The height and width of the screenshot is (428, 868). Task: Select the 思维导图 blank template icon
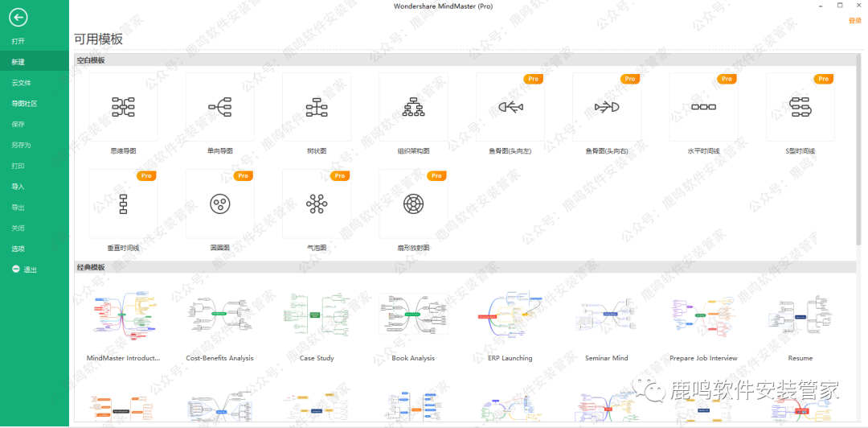[123, 107]
